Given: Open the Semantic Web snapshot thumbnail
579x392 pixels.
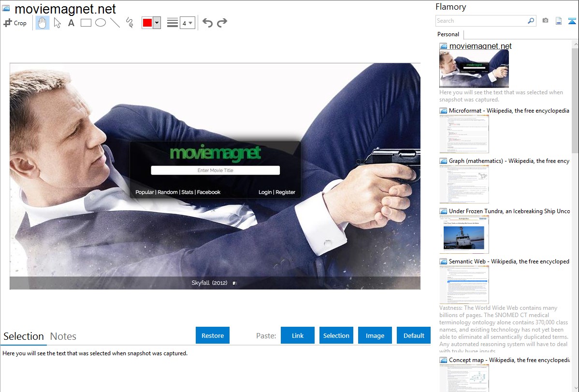Looking at the screenshot, I should [464, 285].
